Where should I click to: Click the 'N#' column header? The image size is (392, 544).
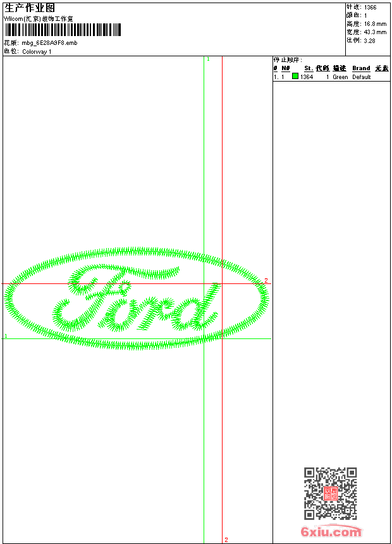[x=286, y=68]
